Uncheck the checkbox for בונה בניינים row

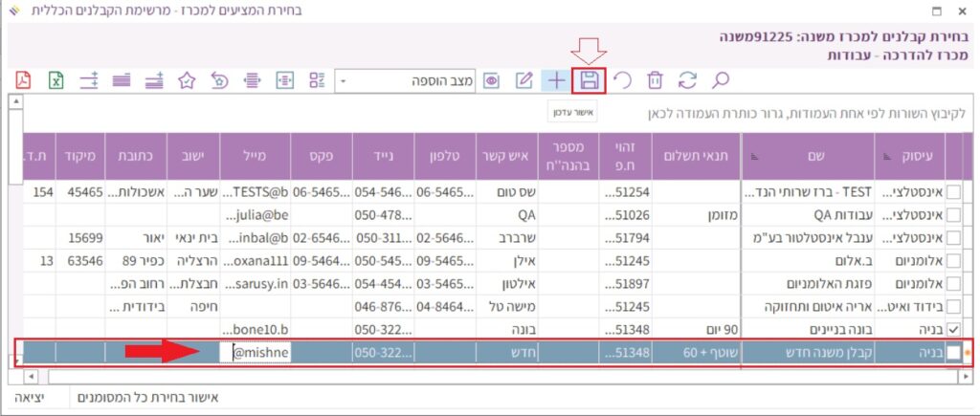953,329
